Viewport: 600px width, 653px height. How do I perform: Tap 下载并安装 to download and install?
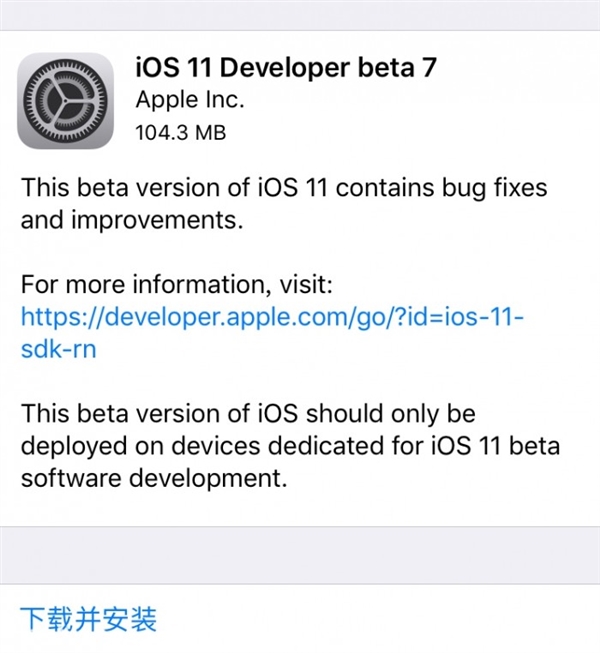[88, 619]
